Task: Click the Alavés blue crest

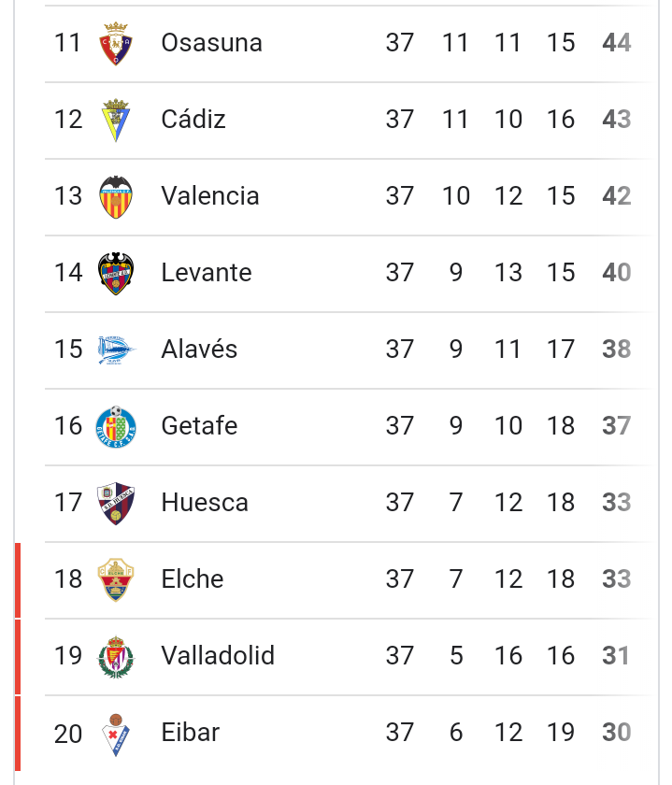Action: 116,350
